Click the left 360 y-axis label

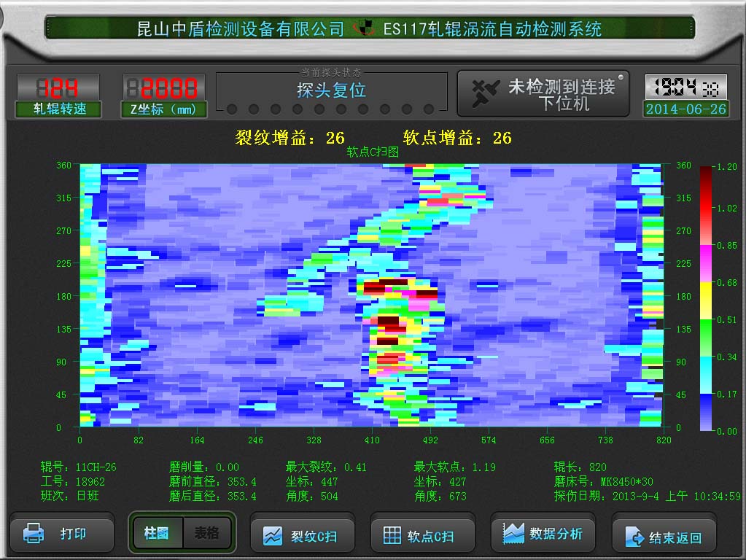(x=63, y=165)
